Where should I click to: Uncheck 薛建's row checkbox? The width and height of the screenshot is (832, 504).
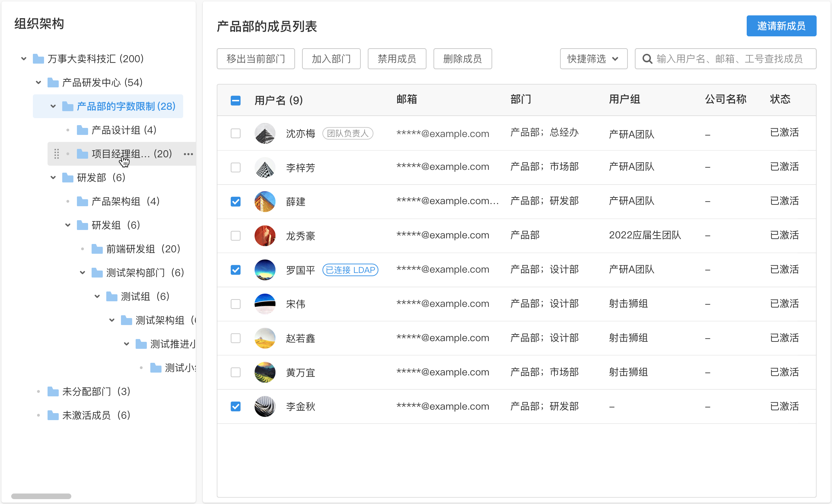tap(235, 202)
